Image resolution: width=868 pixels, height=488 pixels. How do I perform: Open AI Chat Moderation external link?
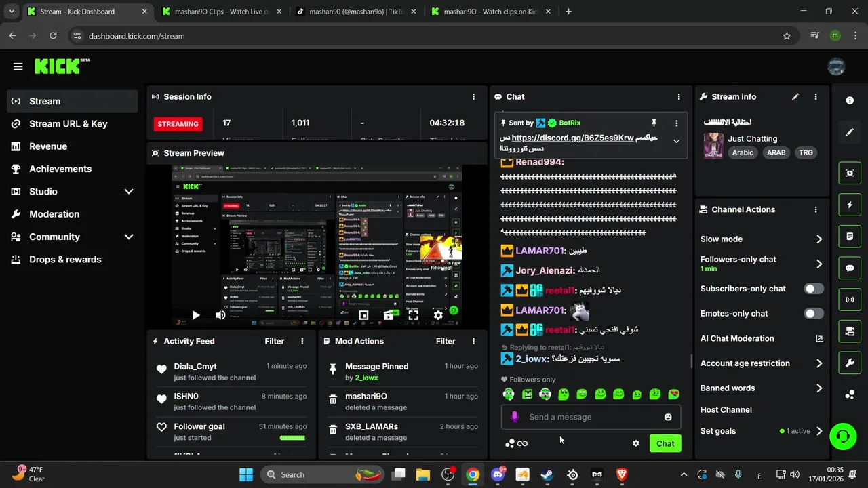point(819,339)
